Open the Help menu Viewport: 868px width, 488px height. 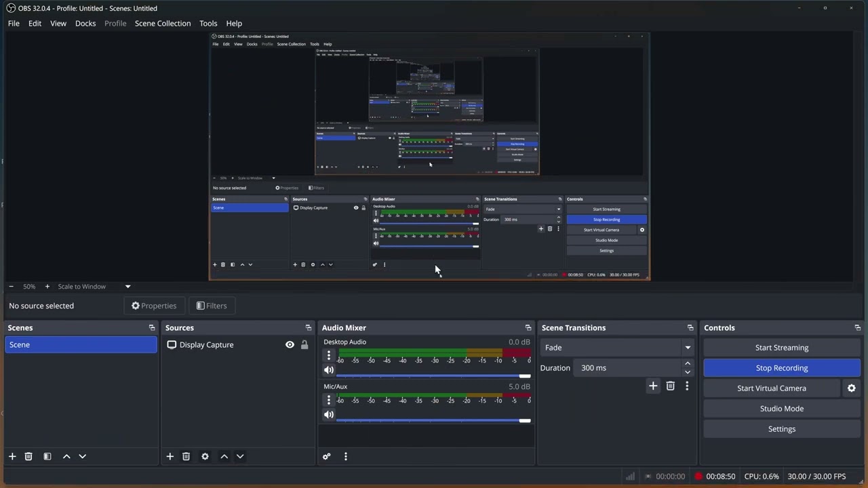click(x=234, y=23)
